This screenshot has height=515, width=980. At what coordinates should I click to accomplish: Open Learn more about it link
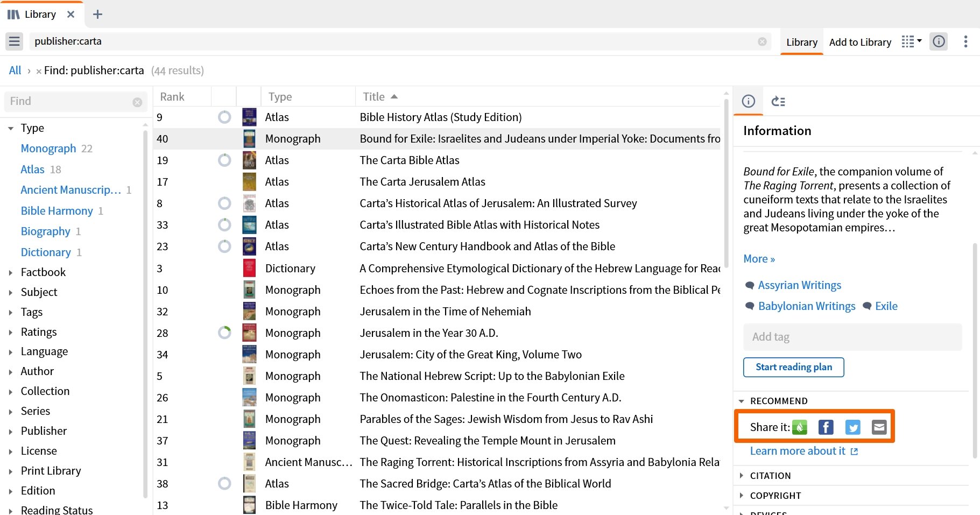(x=803, y=451)
